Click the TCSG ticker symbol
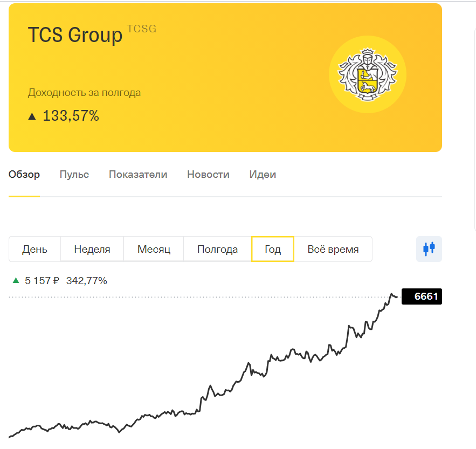 [x=141, y=29]
